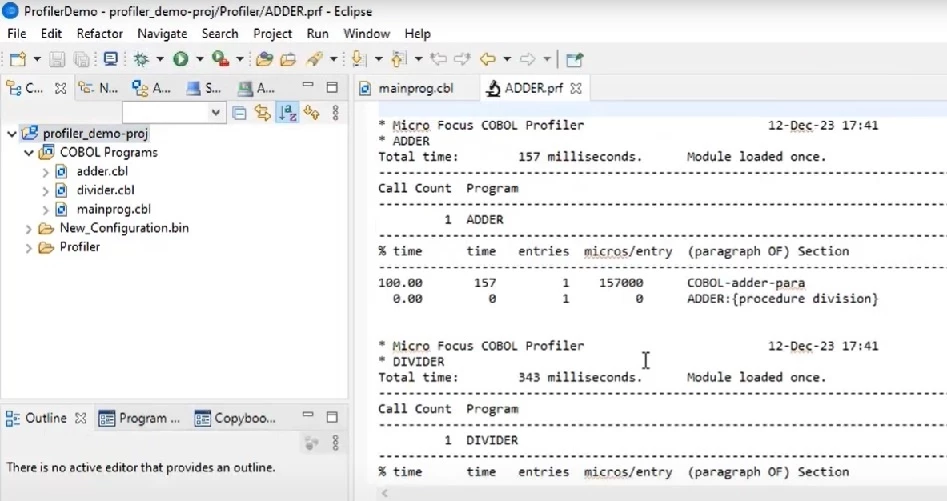Open the Window menu
The height and width of the screenshot is (501, 947).
pyautogui.click(x=366, y=34)
